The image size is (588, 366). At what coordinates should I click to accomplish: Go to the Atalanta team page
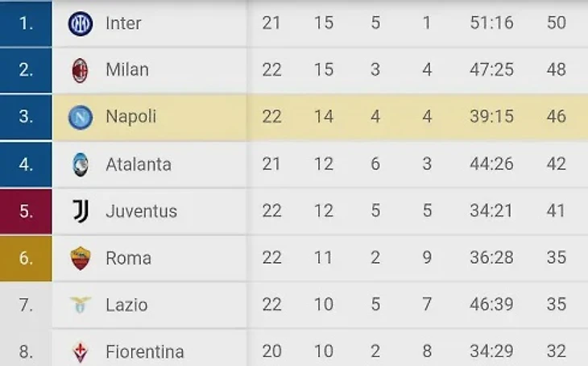(139, 164)
